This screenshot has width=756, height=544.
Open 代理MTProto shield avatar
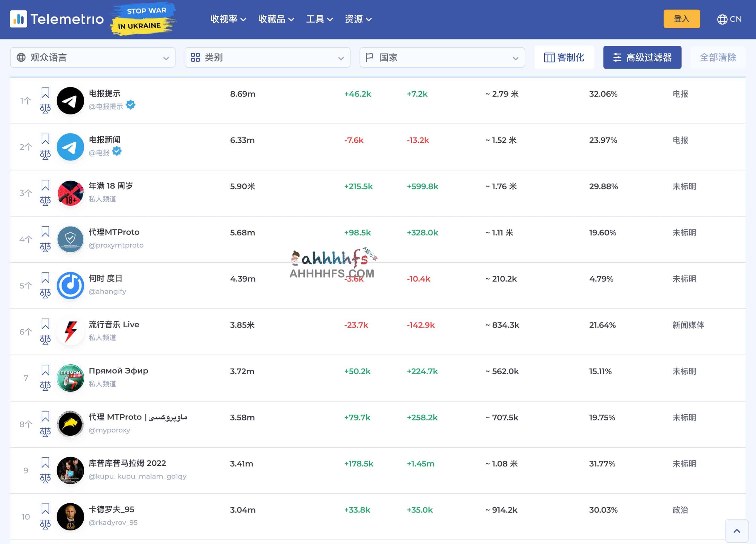click(x=70, y=239)
